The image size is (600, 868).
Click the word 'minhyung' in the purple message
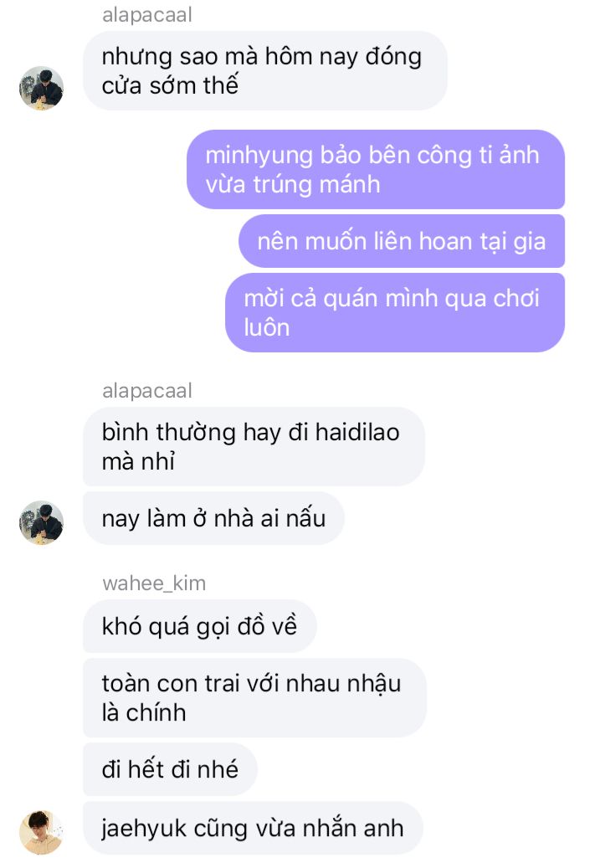[x=259, y=157]
